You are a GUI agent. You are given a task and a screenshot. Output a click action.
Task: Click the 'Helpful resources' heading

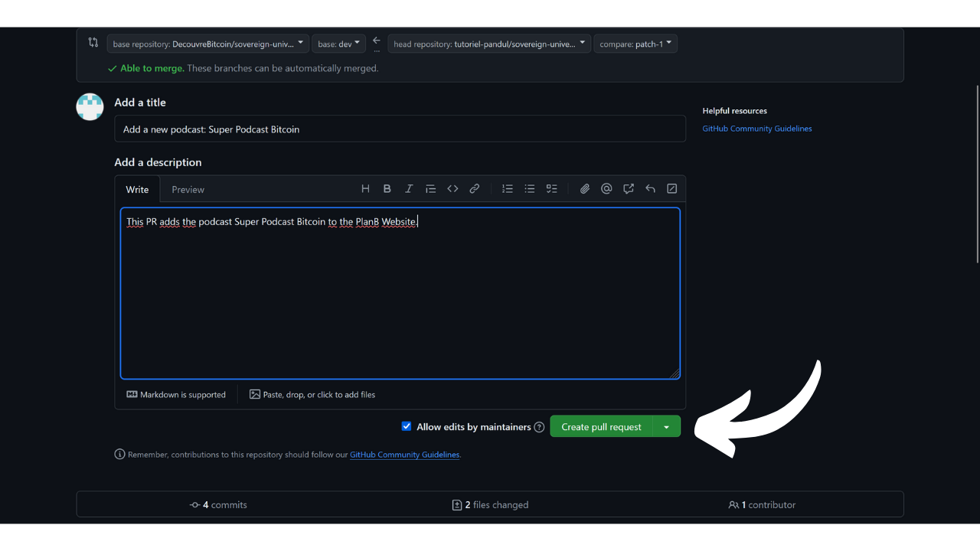click(x=735, y=111)
